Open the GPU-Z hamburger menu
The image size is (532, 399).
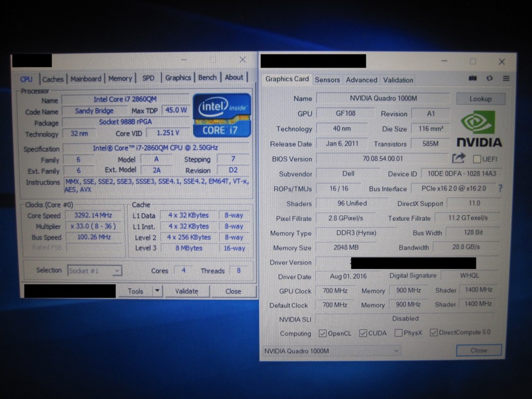point(506,78)
